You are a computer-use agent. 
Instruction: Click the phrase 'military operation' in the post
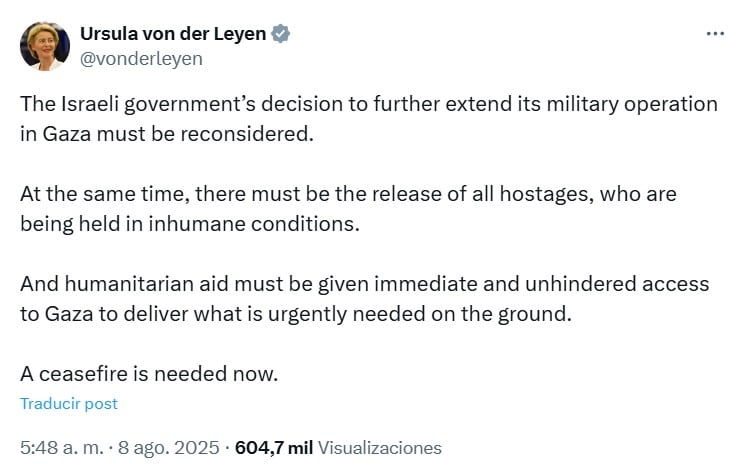[x=632, y=104]
